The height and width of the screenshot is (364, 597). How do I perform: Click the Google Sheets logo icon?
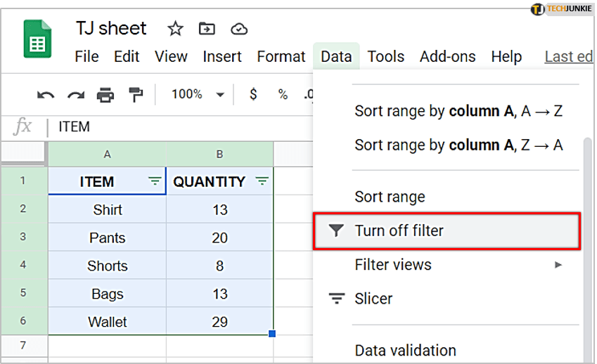[x=37, y=40]
